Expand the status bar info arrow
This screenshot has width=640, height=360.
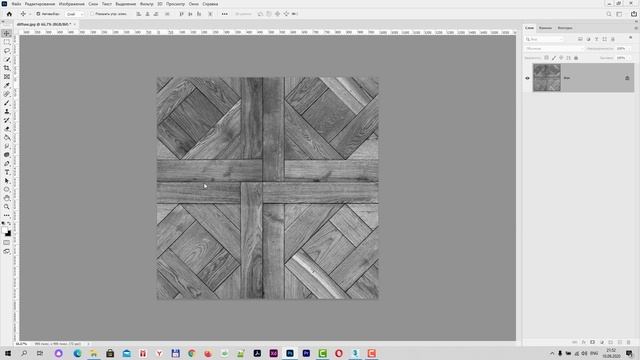pos(88,344)
